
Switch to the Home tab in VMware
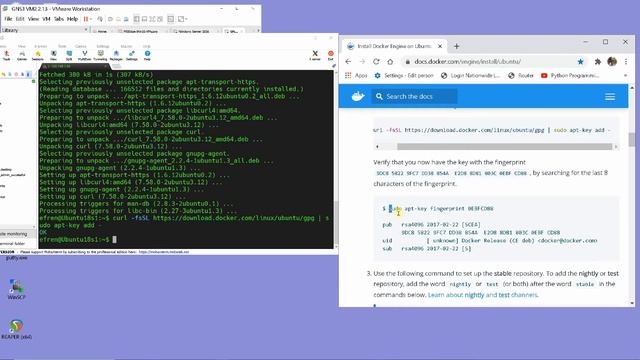[x=102, y=31]
